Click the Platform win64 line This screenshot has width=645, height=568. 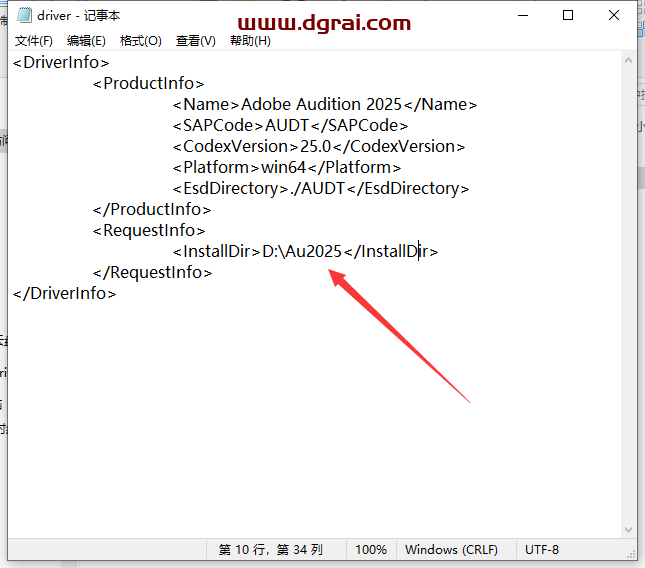coord(287,167)
